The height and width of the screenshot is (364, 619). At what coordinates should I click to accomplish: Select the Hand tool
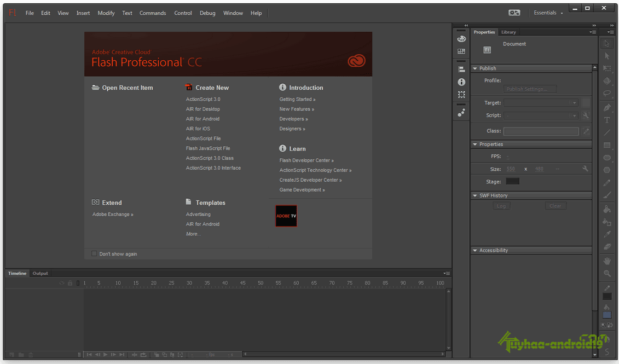coord(607,262)
